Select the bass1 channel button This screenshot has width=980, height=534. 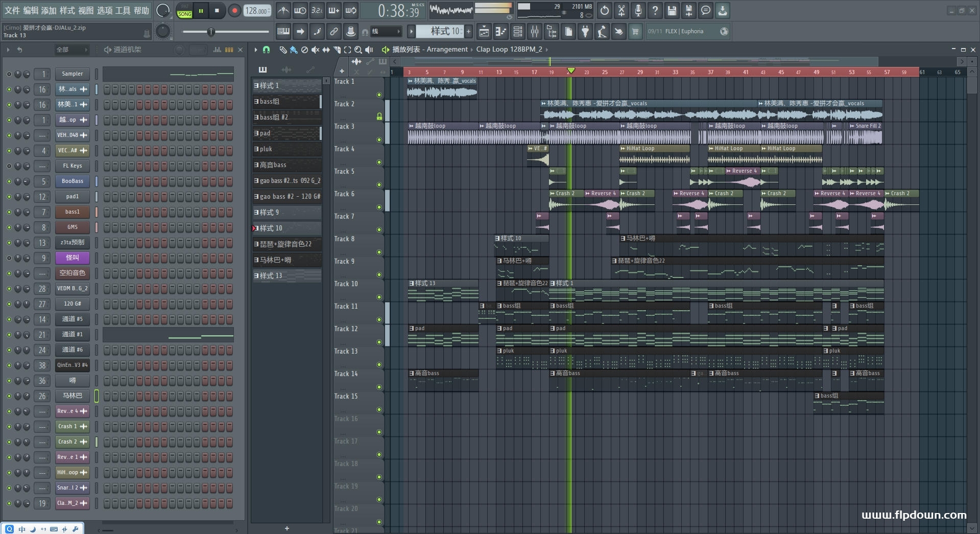point(72,212)
